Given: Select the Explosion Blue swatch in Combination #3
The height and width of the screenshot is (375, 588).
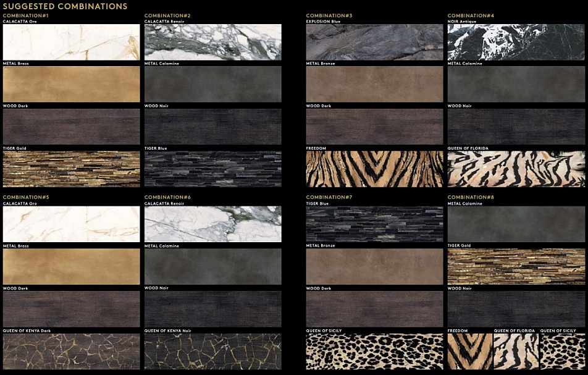Looking at the screenshot, I should (374, 42).
